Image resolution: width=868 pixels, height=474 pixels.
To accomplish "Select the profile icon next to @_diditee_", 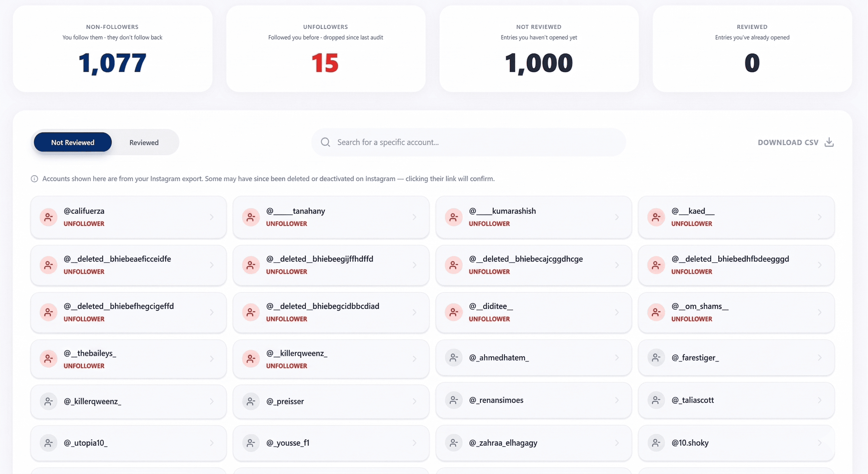I will [454, 312].
